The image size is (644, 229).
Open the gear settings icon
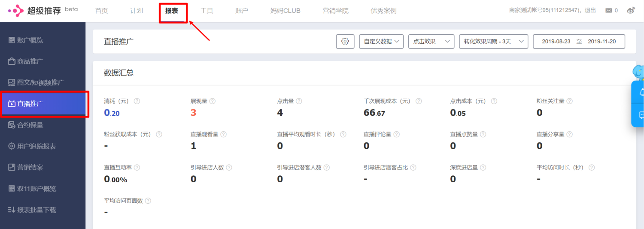pos(345,41)
